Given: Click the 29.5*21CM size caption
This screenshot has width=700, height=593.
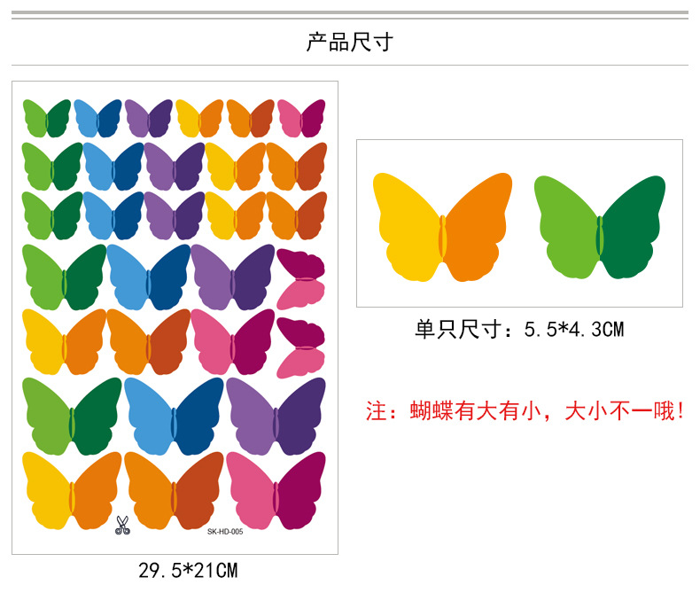Looking at the screenshot, I should pos(188,571).
